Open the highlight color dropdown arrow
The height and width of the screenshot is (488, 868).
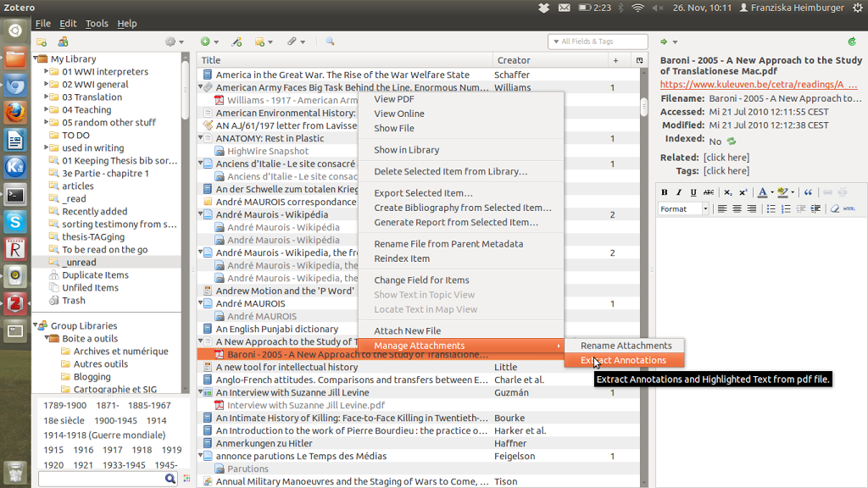793,192
